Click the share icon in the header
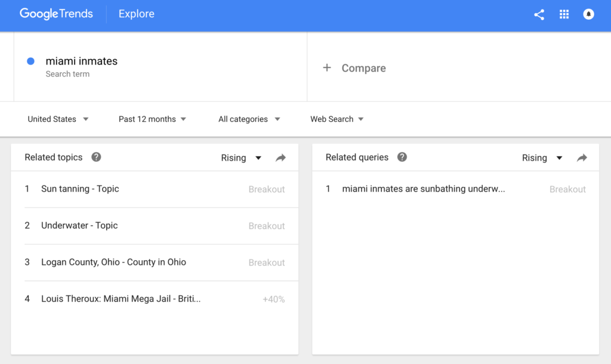This screenshot has height=364, width=611. click(539, 15)
